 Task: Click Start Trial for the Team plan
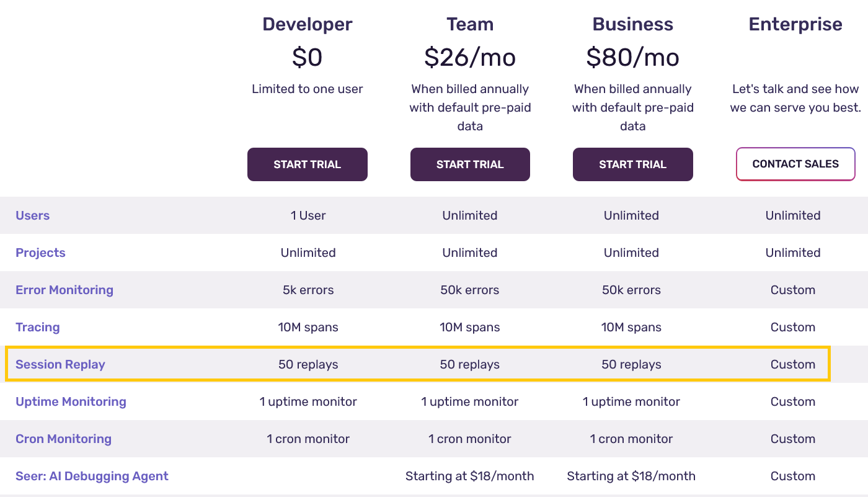(x=469, y=164)
